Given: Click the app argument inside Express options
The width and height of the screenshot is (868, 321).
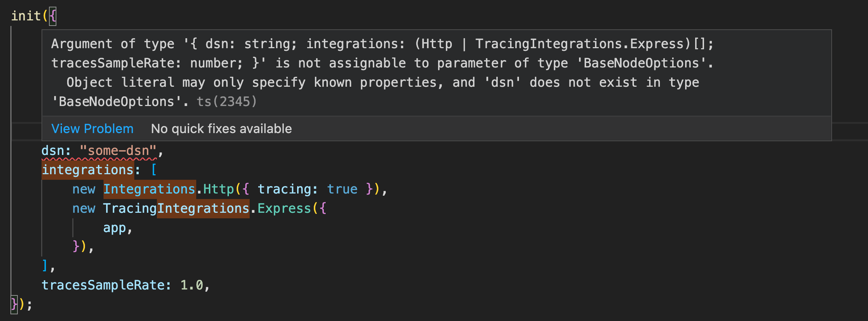Looking at the screenshot, I should pos(115,227).
